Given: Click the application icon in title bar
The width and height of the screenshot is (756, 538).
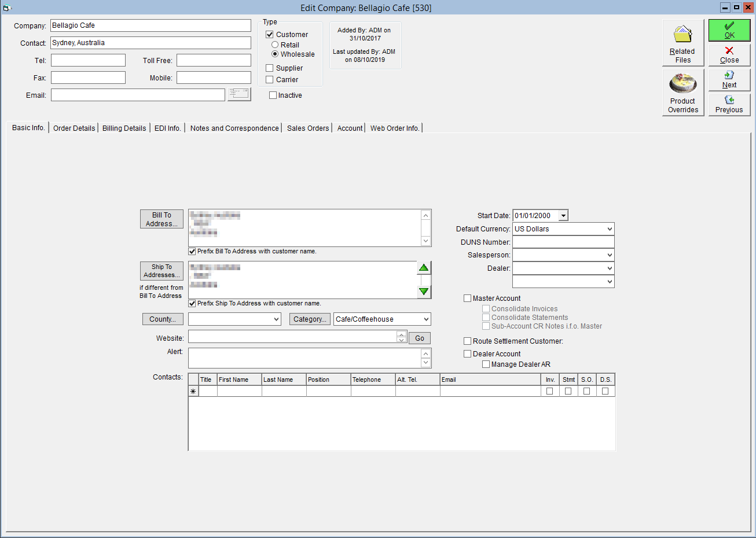Looking at the screenshot, I should [x=7, y=8].
